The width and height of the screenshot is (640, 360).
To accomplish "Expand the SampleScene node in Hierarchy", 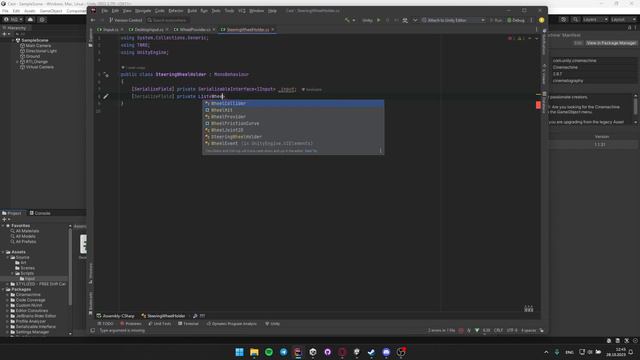I will click(x=13, y=40).
